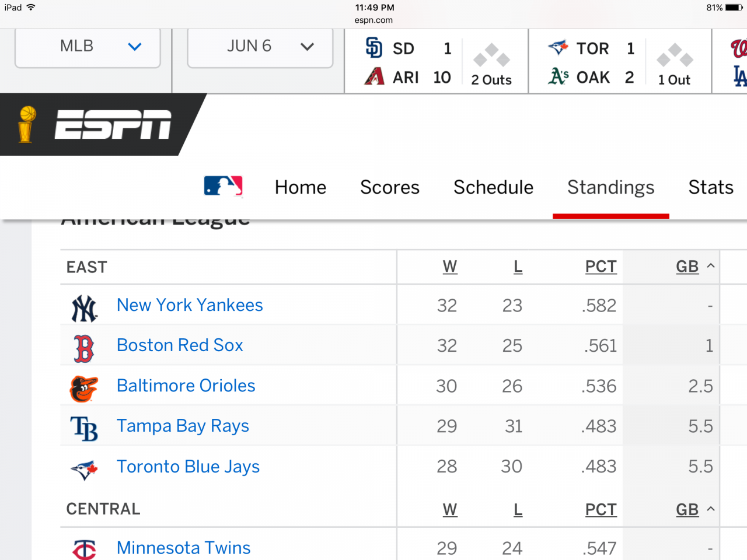This screenshot has height=560, width=747.
Task: Open the Minnesota Twins team link
Action: (x=183, y=548)
